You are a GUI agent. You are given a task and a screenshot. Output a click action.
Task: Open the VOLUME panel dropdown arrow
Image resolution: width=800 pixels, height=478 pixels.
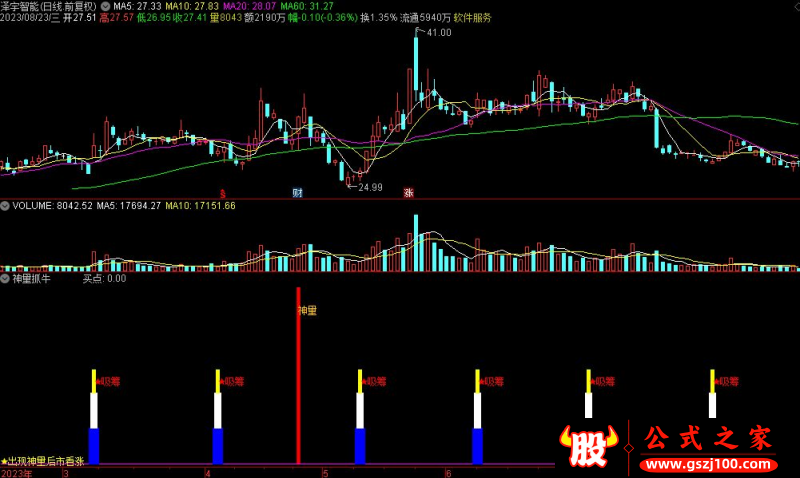point(5,206)
